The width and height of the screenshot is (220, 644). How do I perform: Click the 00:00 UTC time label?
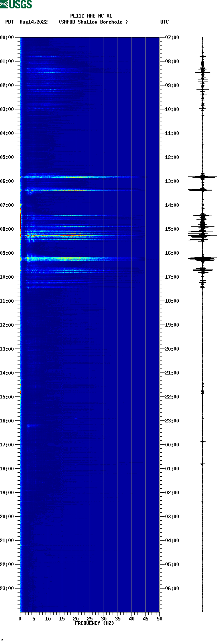point(172,445)
